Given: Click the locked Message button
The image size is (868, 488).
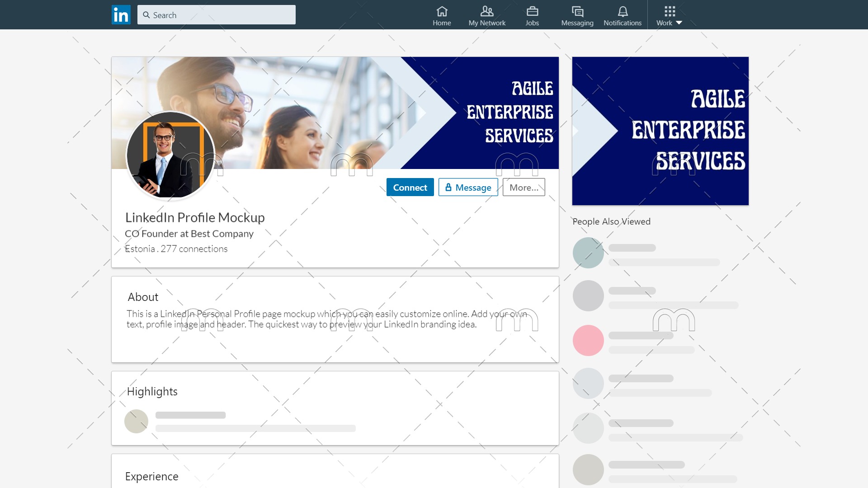Looking at the screenshot, I should tap(468, 188).
